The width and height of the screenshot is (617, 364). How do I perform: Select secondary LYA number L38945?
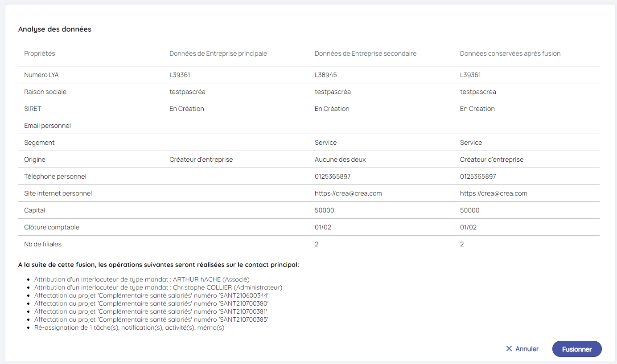(x=325, y=75)
